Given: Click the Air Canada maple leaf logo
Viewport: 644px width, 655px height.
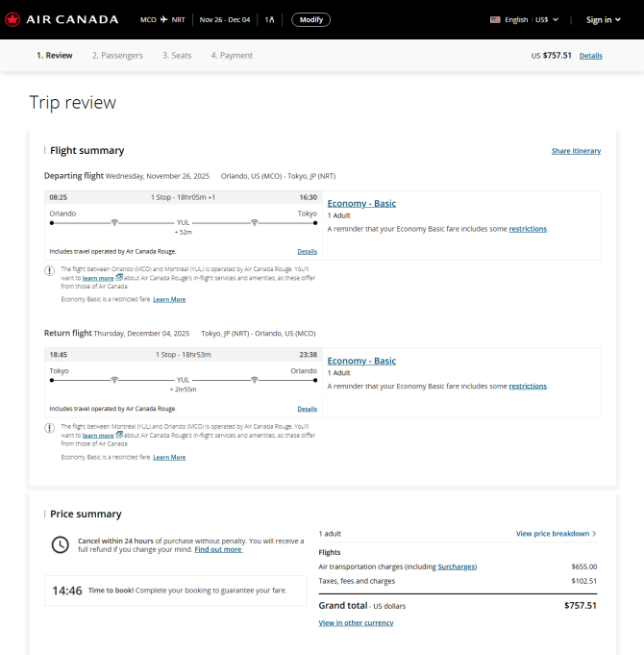Looking at the screenshot, I should tap(12, 19).
